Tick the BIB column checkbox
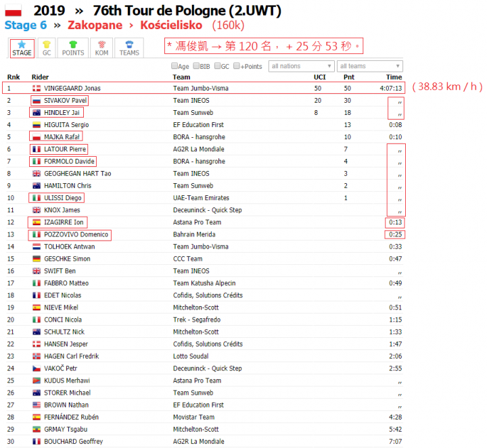 196,66
